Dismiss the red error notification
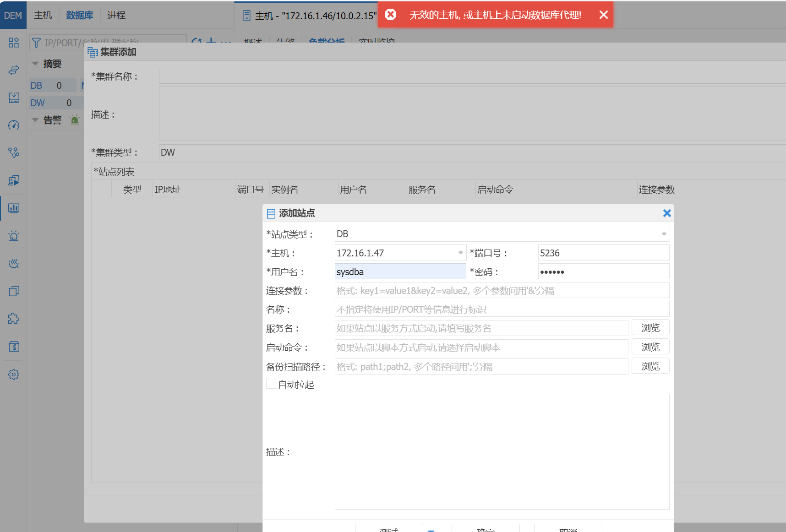This screenshot has height=532, width=786. point(604,15)
